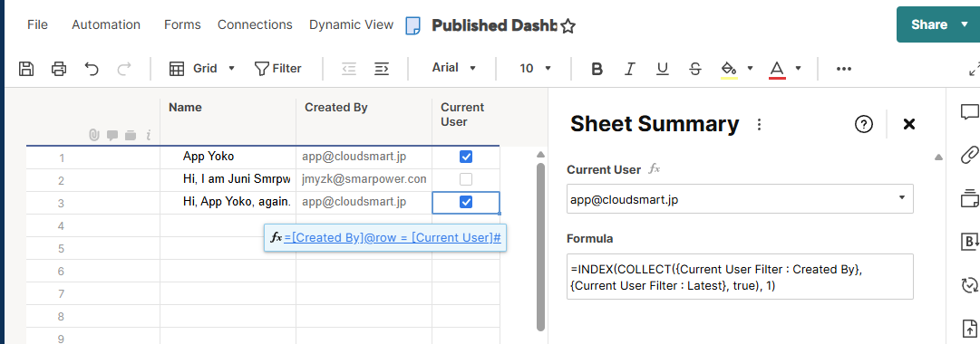
Task: Toggle Current User checkbox in row 3
Action: pyautogui.click(x=466, y=202)
